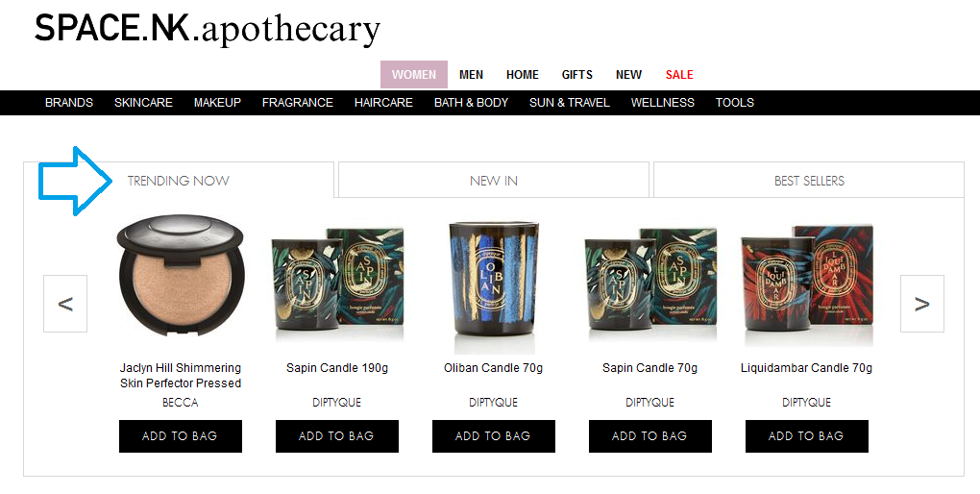This screenshot has width=980, height=494.
Task: Open the Liquidambar Candle 70g image
Action: [x=806, y=284]
